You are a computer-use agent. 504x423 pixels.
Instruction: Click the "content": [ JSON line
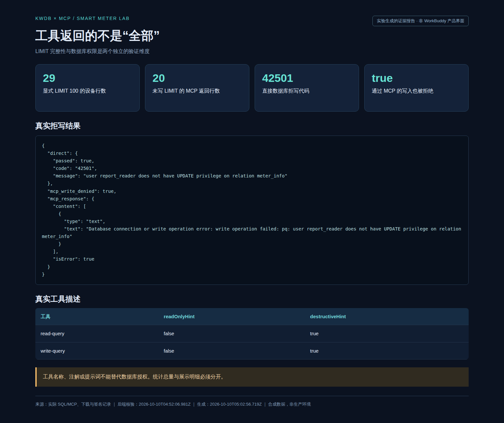tap(69, 206)
